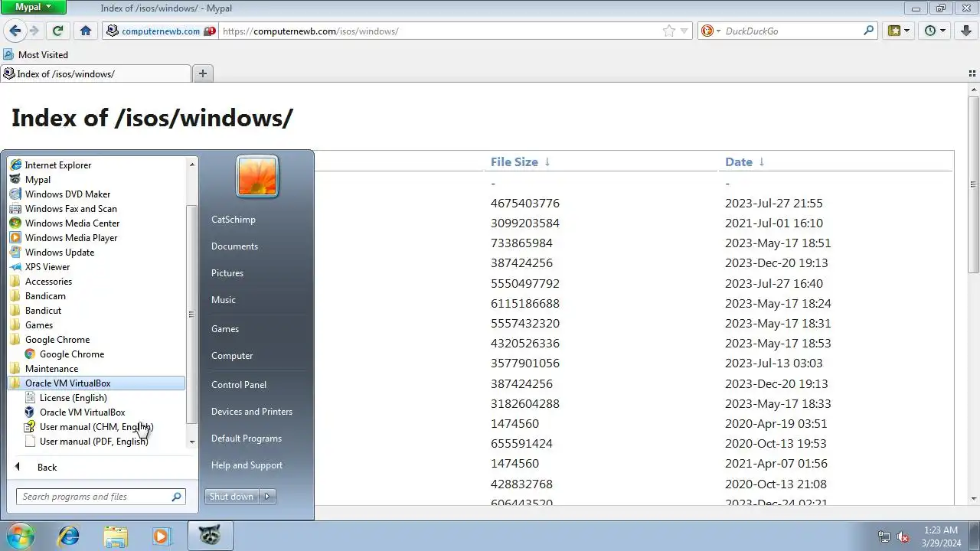Collapse the Google Chrome folder
980x551 pixels.
(96, 340)
